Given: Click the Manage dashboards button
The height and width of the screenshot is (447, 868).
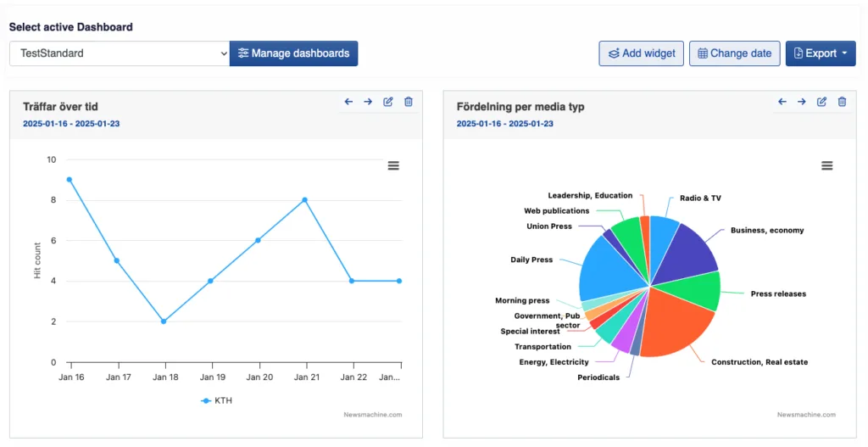Looking at the screenshot, I should (x=293, y=53).
